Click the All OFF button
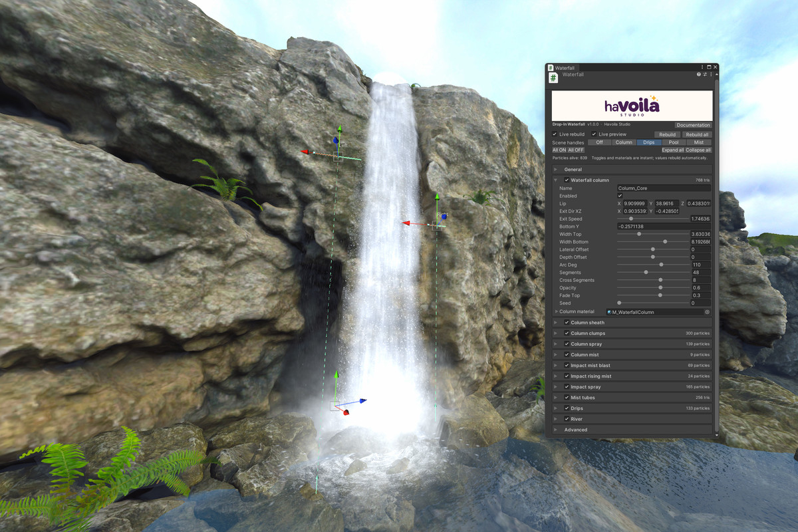The width and height of the screenshot is (798, 532). pyautogui.click(x=576, y=150)
